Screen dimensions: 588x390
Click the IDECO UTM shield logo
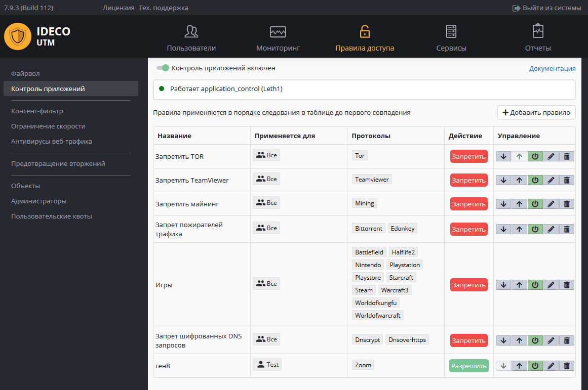18,36
